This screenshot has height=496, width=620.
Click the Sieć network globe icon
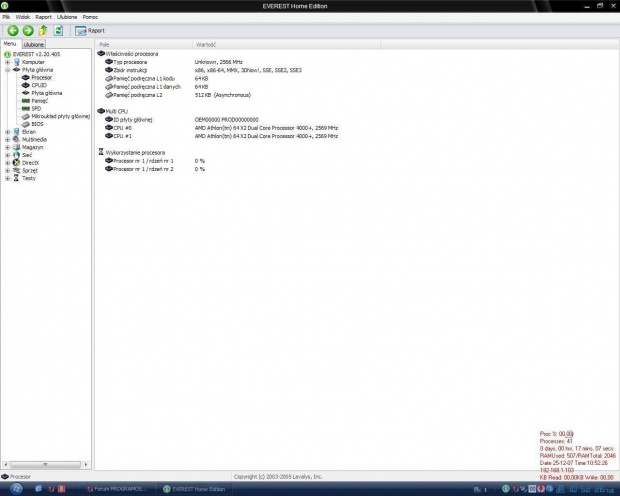pos(17,155)
